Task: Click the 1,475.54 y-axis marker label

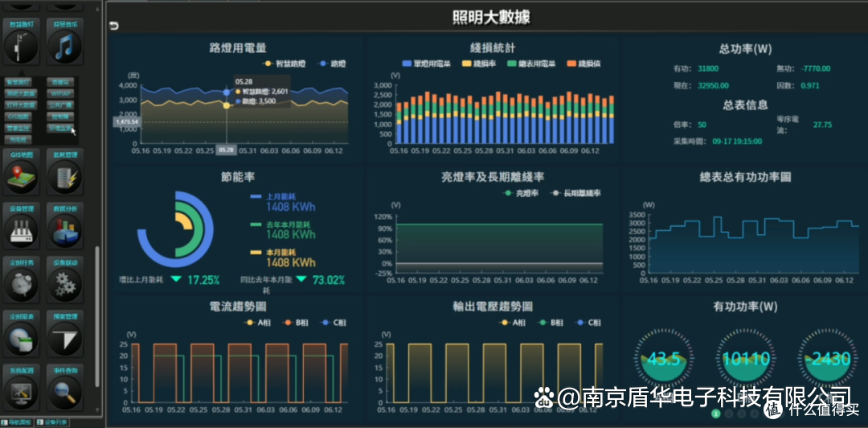Action: coord(127,121)
